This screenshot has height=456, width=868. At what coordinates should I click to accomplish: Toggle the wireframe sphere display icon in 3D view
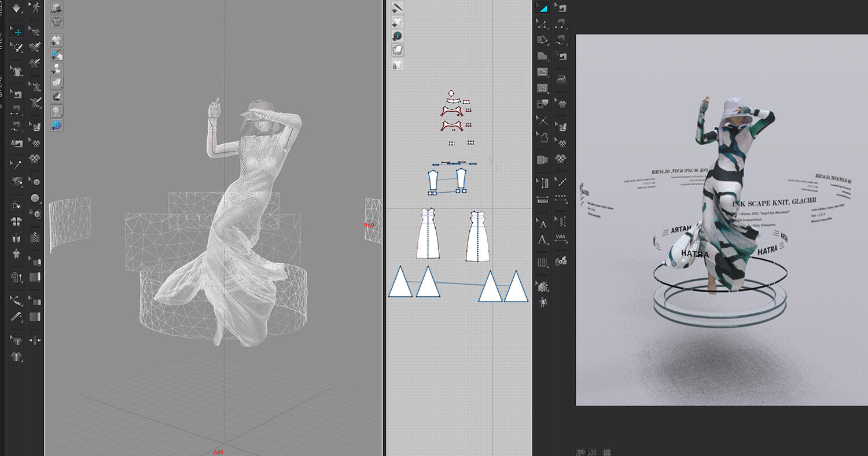coord(56,111)
